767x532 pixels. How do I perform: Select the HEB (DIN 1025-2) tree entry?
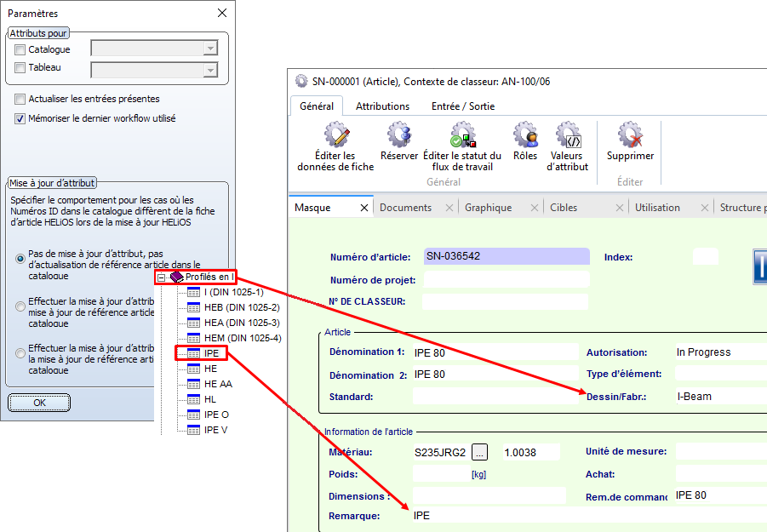(x=242, y=307)
